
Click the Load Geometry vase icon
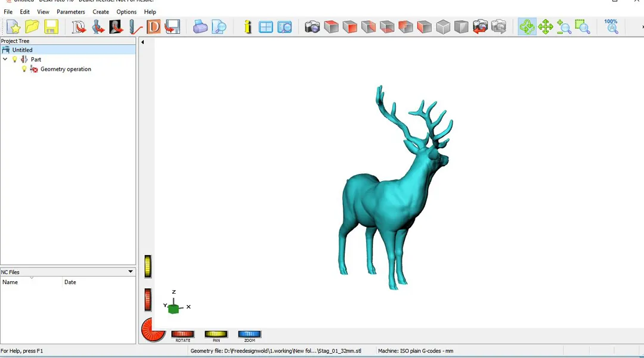pos(98,27)
